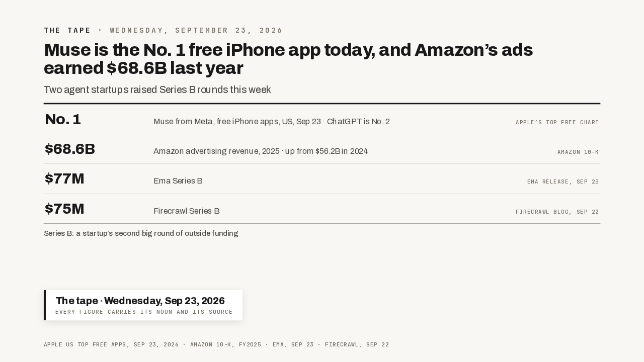Image resolution: width=644 pixels, height=362 pixels.
Task: Click the Amazon advertising revenue description
Action: [x=261, y=151]
